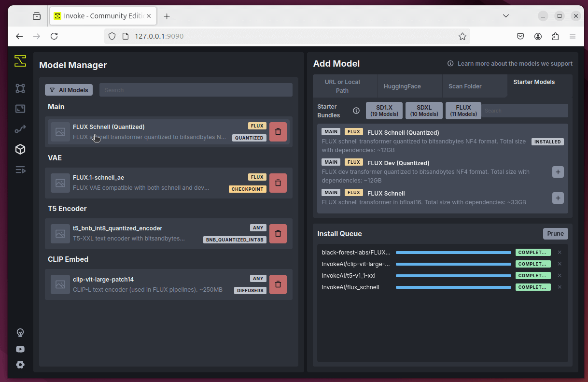
Task: Click the shield tracking protection icon
Action: pos(112,36)
